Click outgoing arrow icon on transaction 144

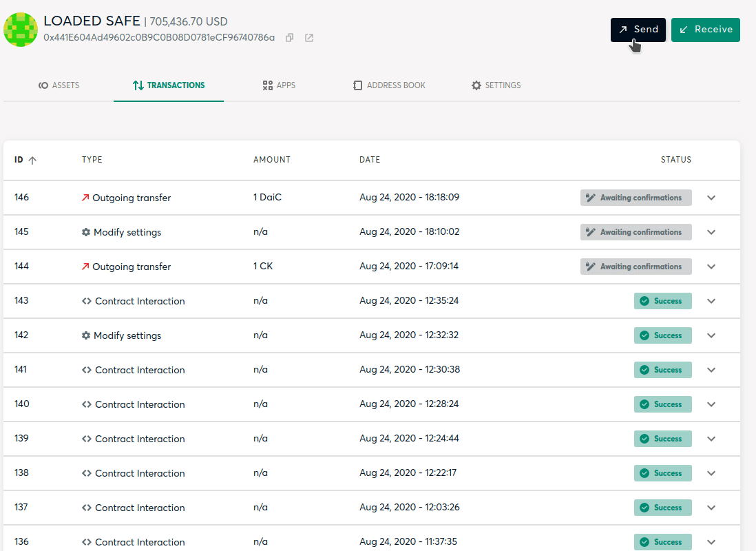[85, 267]
